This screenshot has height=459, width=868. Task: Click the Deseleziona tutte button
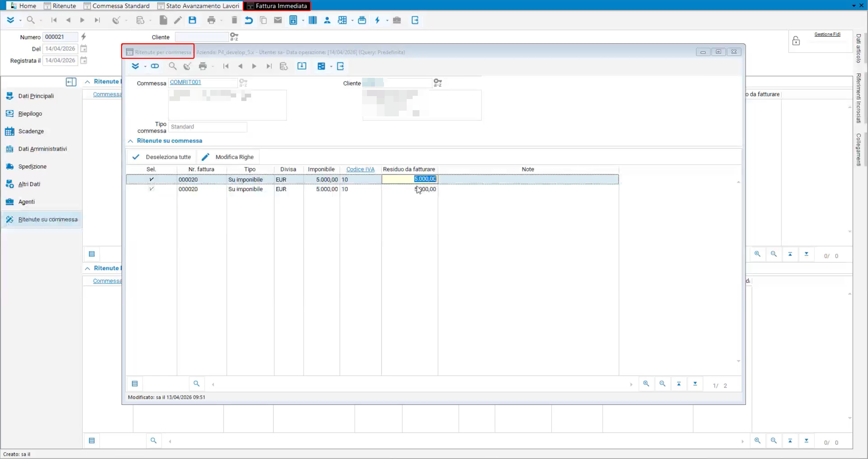tap(162, 157)
